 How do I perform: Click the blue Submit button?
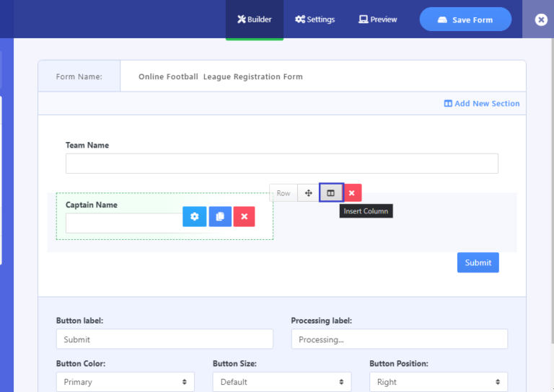coord(478,262)
